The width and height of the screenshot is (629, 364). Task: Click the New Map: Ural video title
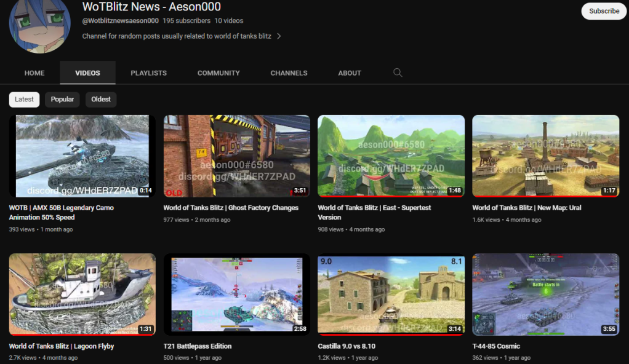(x=526, y=208)
